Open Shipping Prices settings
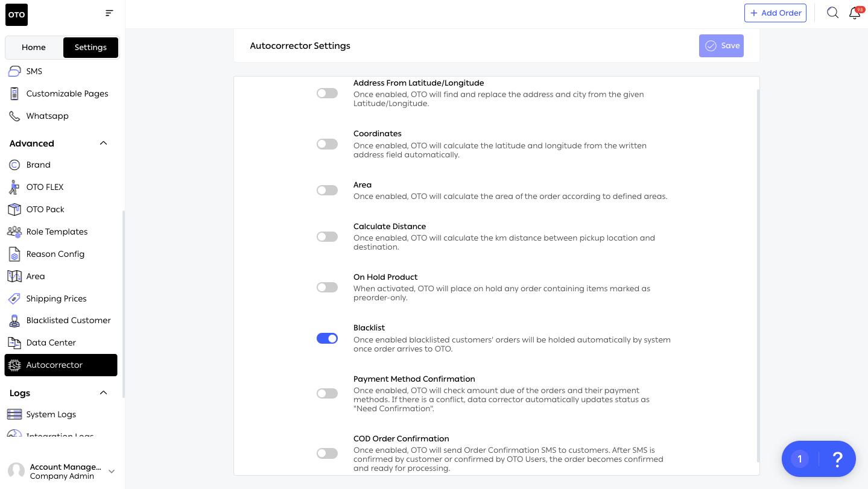 coord(56,298)
